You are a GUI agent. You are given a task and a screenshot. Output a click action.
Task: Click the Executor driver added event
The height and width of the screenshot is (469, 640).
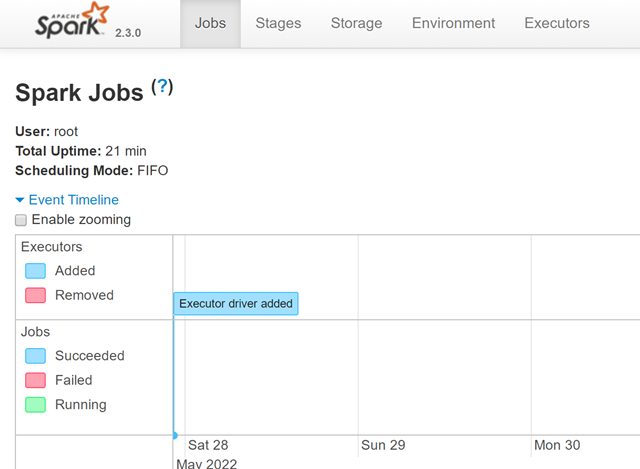click(x=236, y=304)
